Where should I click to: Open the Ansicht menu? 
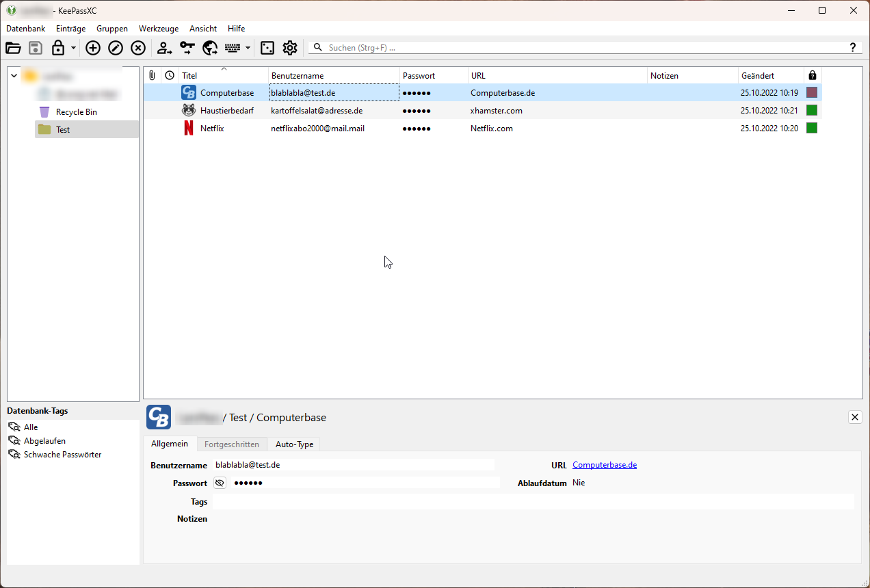[203, 29]
